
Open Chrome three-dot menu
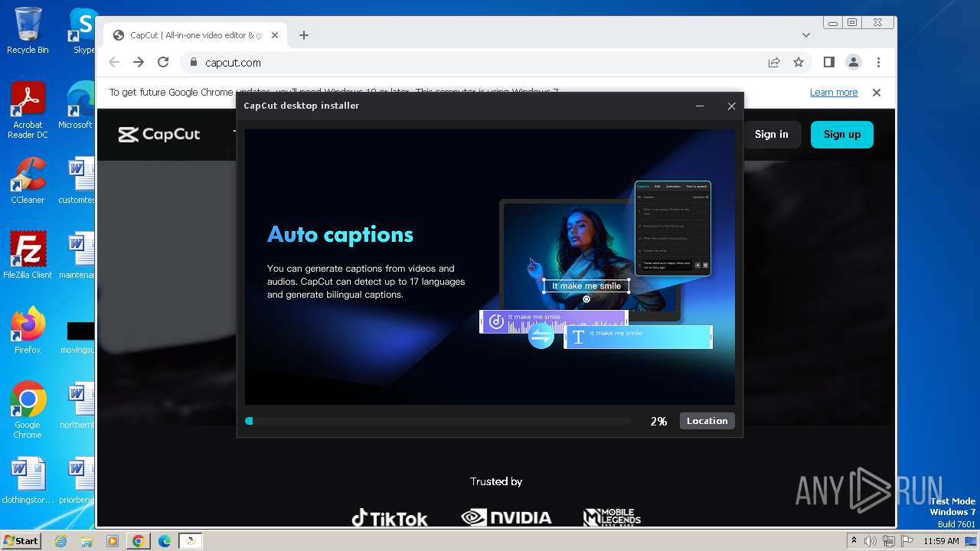878,63
